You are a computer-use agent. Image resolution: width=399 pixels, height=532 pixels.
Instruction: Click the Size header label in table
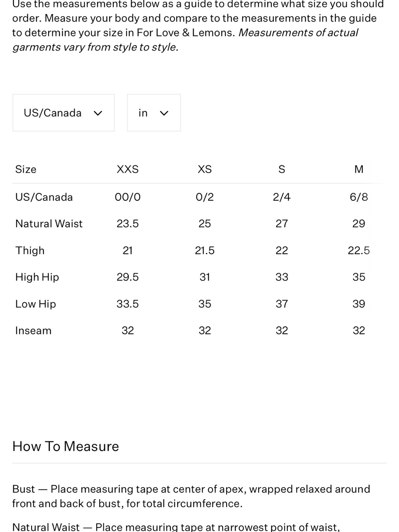26,169
